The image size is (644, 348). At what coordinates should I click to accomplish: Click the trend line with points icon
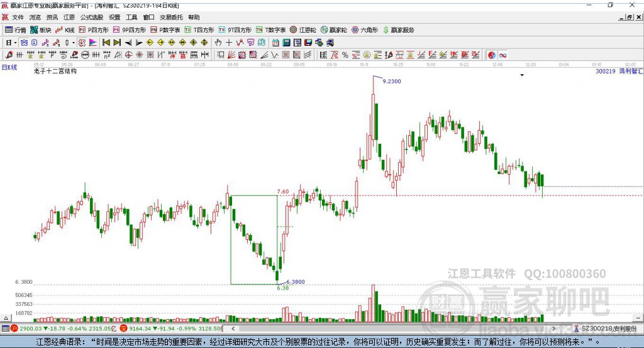coord(240,43)
